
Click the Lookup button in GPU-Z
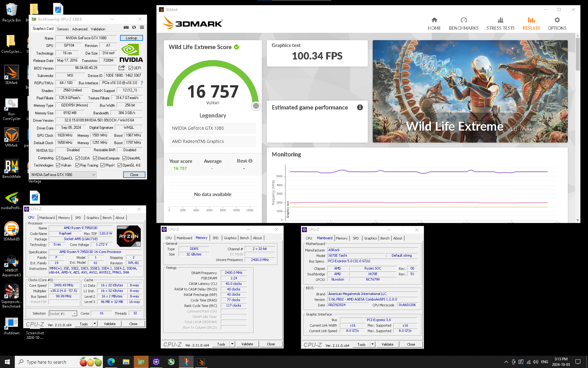point(131,38)
